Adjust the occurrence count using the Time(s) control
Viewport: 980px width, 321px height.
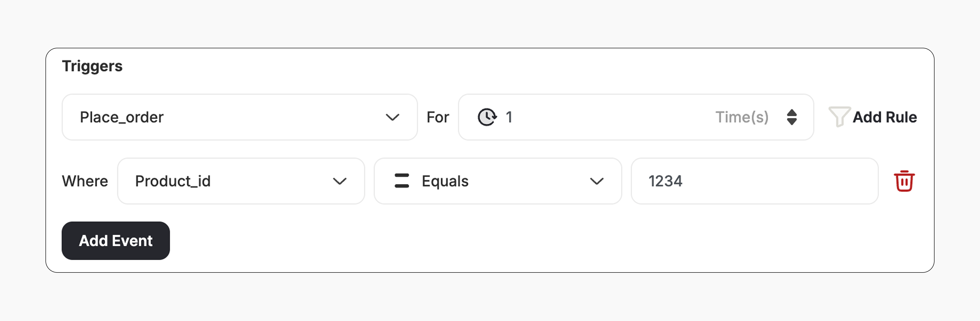(792, 117)
